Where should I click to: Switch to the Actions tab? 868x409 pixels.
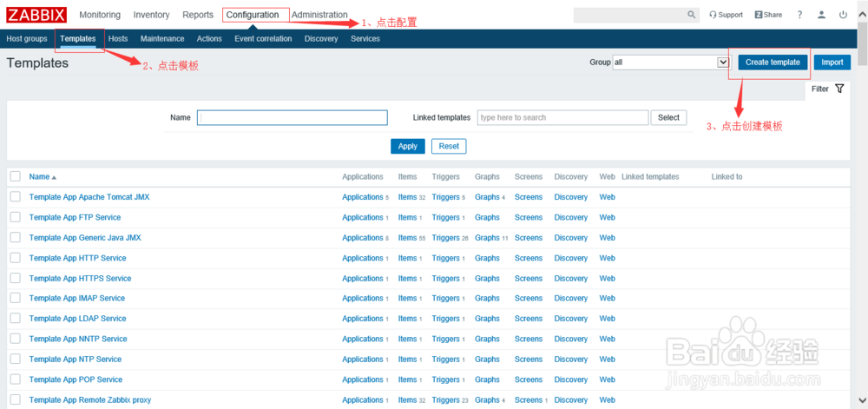(209, 39)
